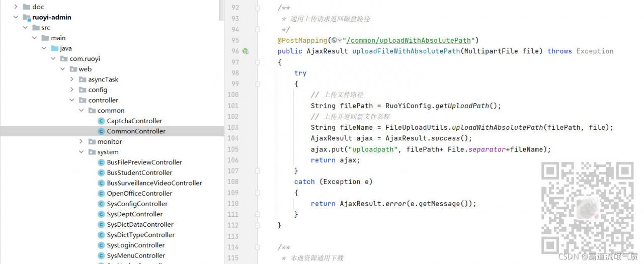Screen dimensions: 644x264
Task: Click the package icon of asyncTask
Action: click(x=83, y=79)
